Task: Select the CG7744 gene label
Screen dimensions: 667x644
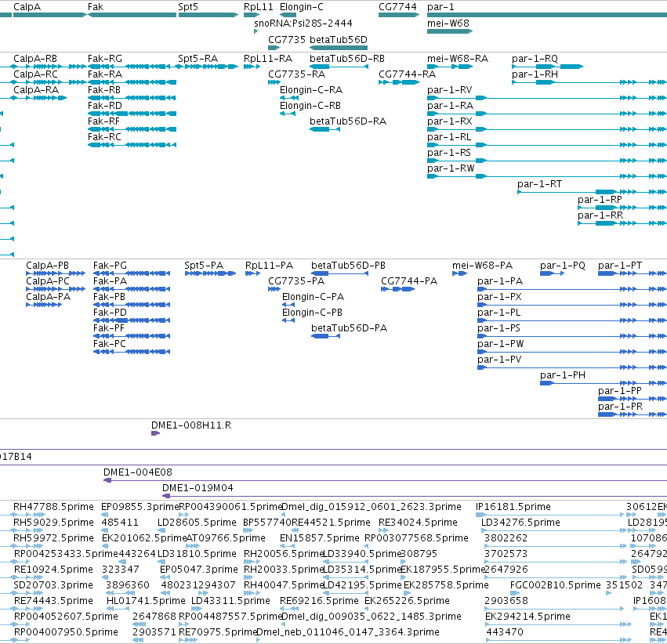Action: click(397, 7)
